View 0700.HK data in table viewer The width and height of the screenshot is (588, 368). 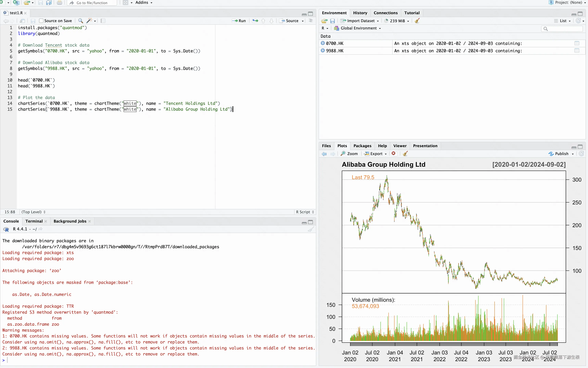pyautogui.click(x=577, y=43)
